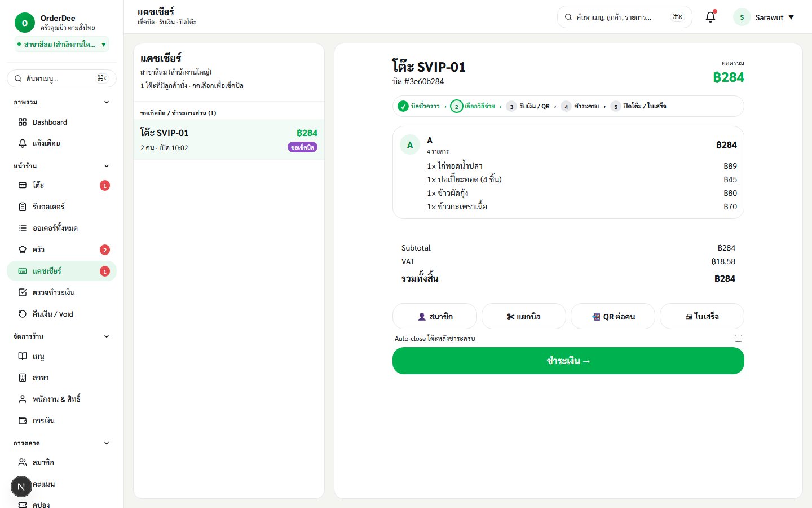Click the customer A avatar circle
This screenshot has width=812, height=508.
point(410,144)
